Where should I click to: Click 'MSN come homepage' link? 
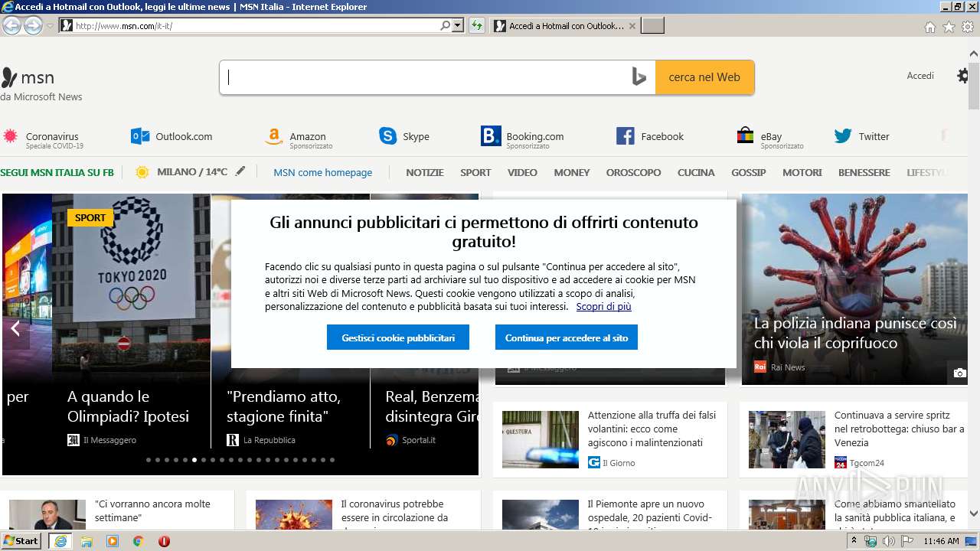[323, 172]
